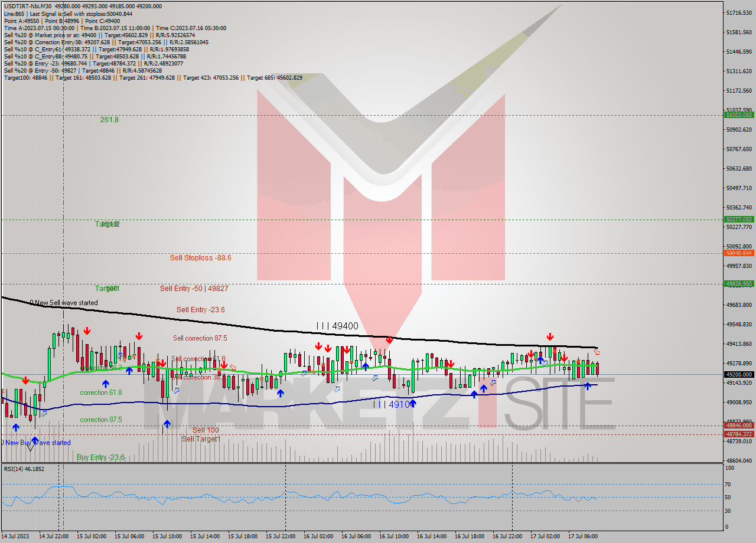This screenshot has width=756, height=543.
Task: Click the '0 New Sell wave started' label
Action: pos(64,303)
